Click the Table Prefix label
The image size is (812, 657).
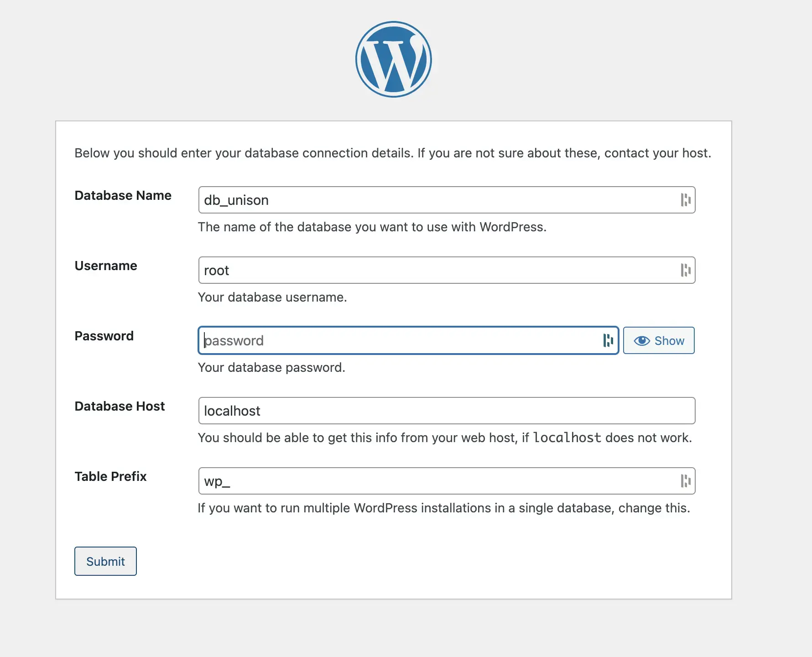point(110,476)
